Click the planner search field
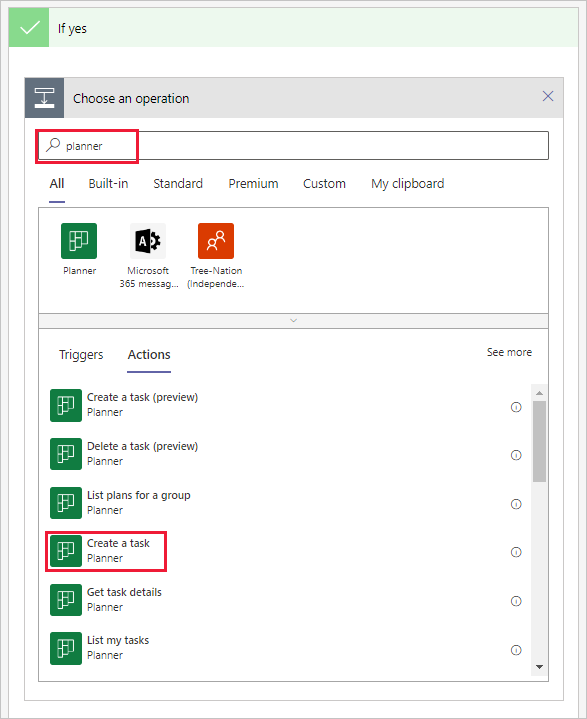This screenshot has height=719, width=587. [x=294, y=146]
